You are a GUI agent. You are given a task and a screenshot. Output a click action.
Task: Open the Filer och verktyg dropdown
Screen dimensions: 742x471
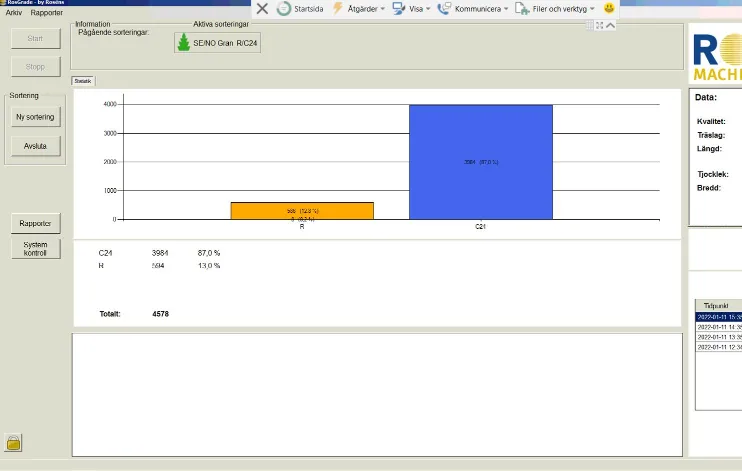pos(555,8)
